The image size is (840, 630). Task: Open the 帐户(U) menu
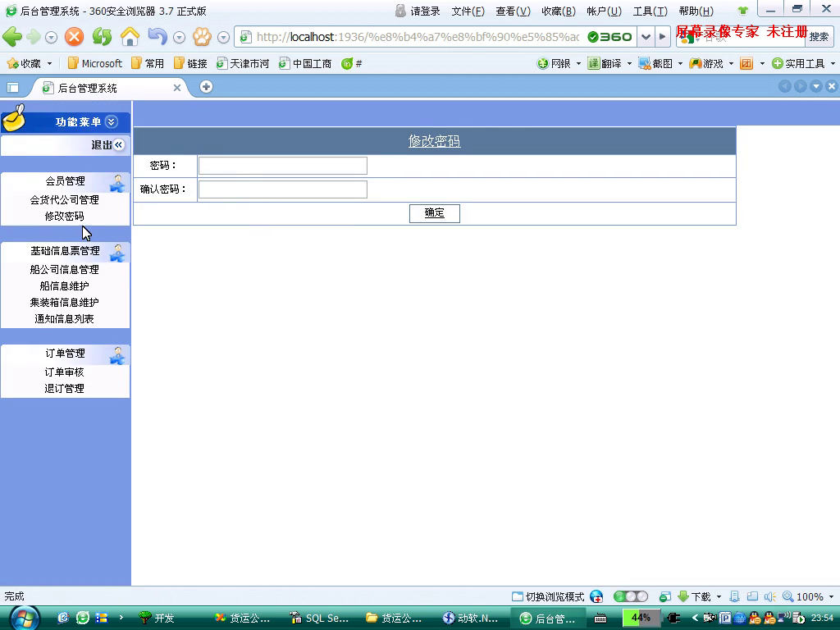click(604, 11)
